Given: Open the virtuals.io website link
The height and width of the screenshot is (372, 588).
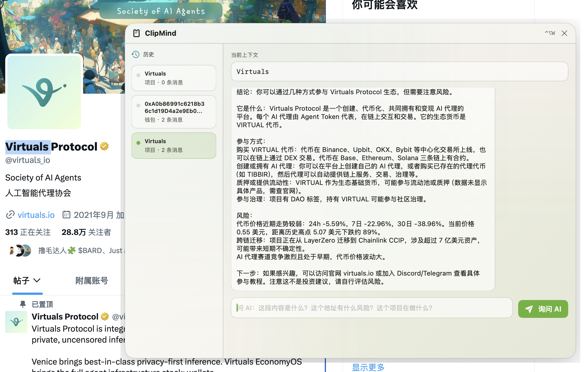Looking at the screenshot, I should pos(36,215).
